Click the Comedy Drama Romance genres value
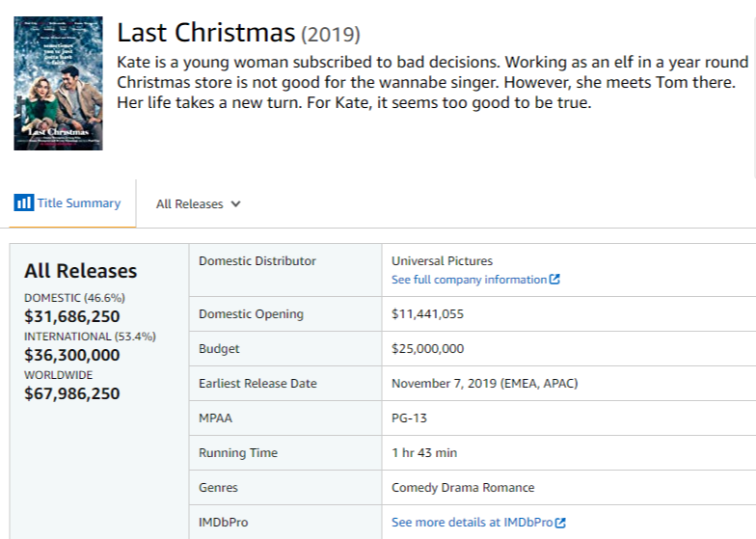This screenshot has height=539, width=756. 463,488
